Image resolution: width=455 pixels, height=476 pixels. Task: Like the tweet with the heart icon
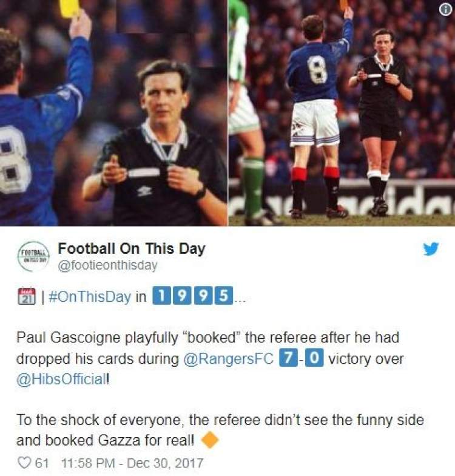pos(24,463)
